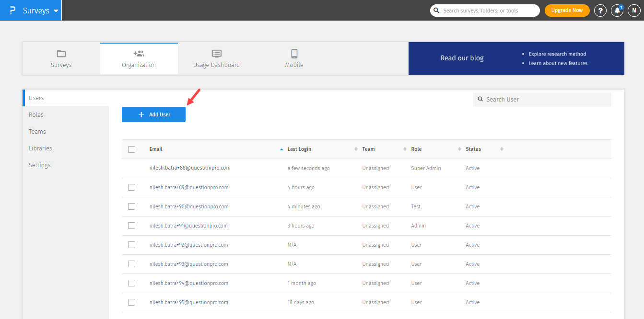
Task: Click the Usage Dashboard icon
Action: pos(216,54)
